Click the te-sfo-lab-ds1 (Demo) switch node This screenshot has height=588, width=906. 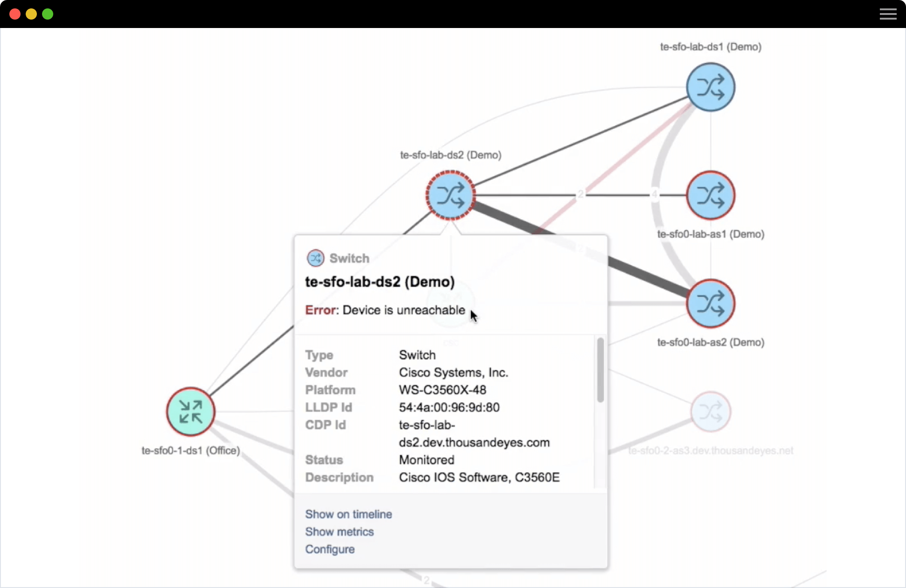coord(710,87)
